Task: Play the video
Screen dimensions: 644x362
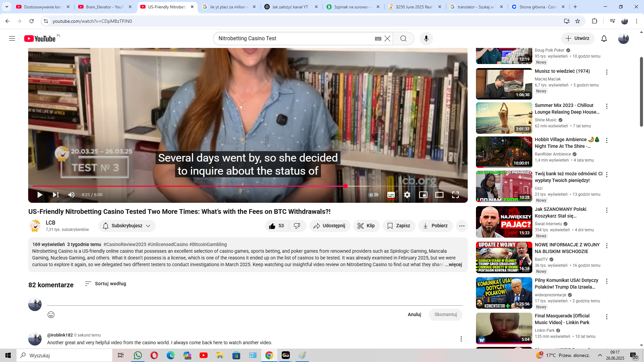Action: point(40,195)
